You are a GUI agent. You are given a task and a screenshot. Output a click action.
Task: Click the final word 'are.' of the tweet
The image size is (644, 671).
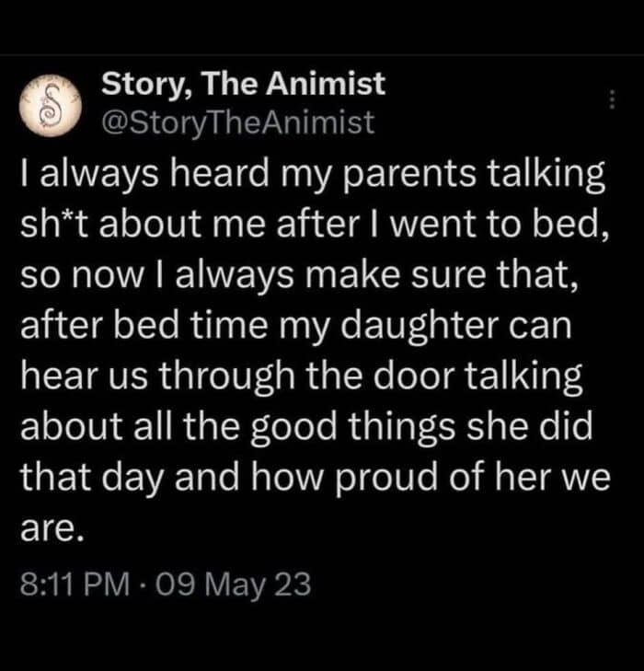pos(52,529)
